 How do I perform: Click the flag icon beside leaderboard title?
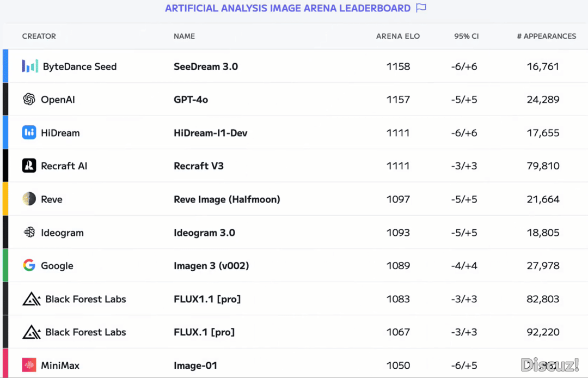pos(421,8)
